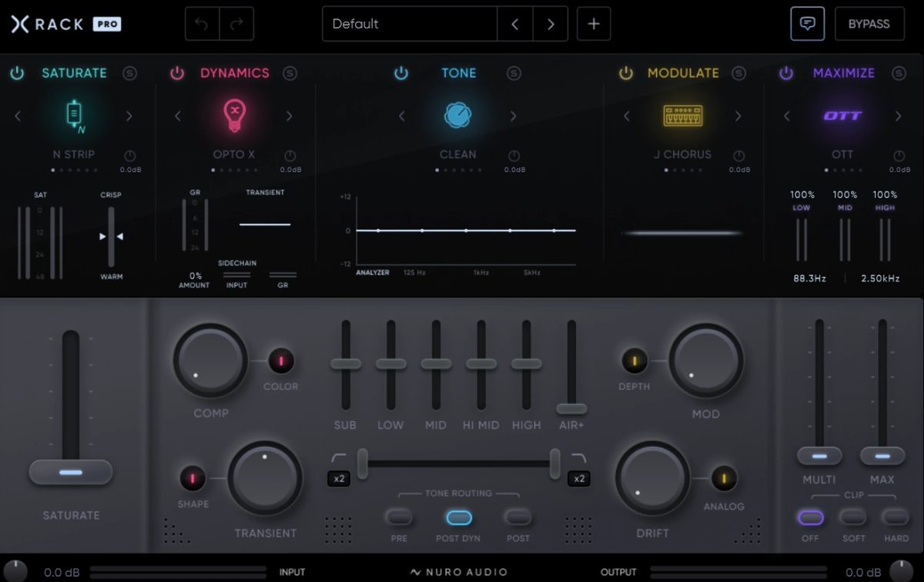Image resolution: width=924 pixels, height=582 pixels.
Task: Click the Drift knob
Action: 653,478
